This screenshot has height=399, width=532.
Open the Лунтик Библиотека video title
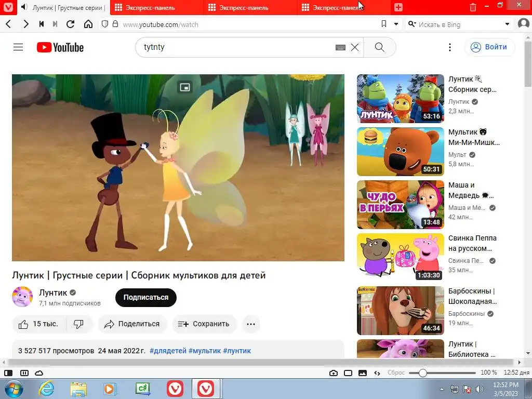[x=472, y=349]
